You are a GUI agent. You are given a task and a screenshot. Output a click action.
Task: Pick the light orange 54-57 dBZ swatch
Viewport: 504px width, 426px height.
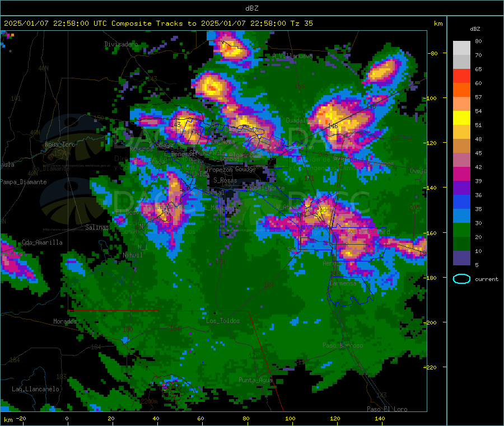click(x=461, y=104)
